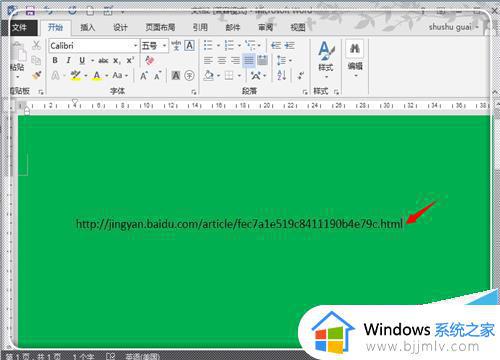Click the Styles 样式 gallery button
The height and width of the screenshot is (360, 500).
pos(326,57)
